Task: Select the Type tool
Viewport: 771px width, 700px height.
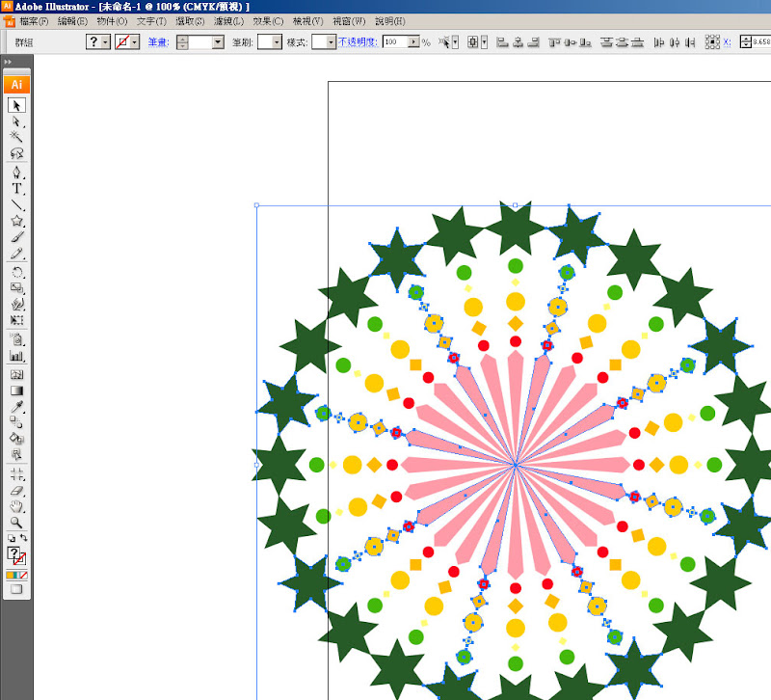Action: click(16, 188)
